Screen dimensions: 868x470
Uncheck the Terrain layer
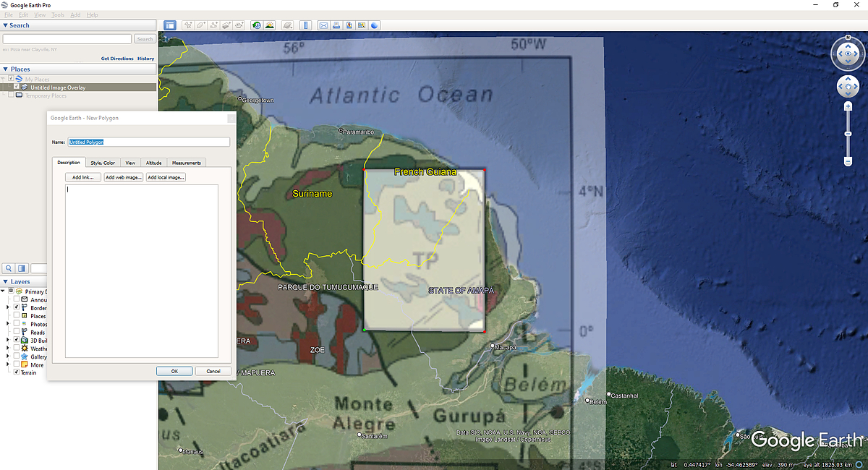pyautogui.click(x=17, y=372)
